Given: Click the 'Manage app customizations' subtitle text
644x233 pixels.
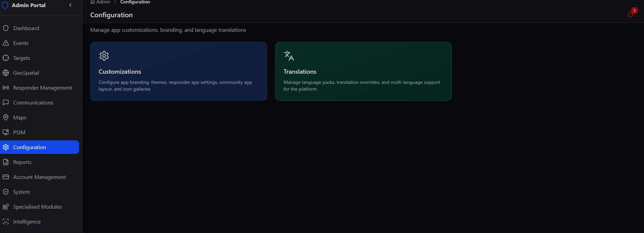Looking at the screenshot, I should click(x=168, y=30).
